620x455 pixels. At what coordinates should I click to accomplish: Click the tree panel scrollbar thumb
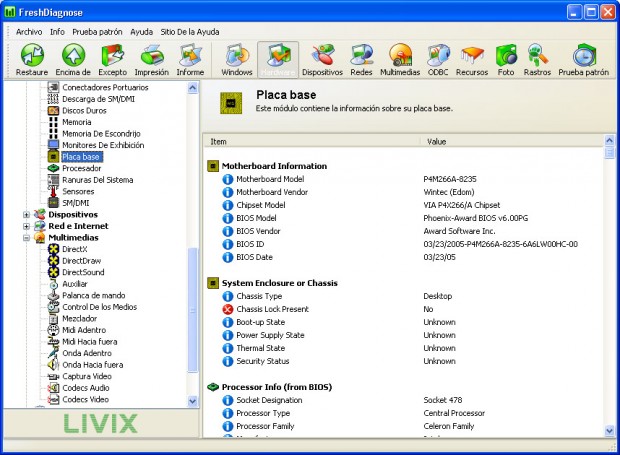(193, 310)
